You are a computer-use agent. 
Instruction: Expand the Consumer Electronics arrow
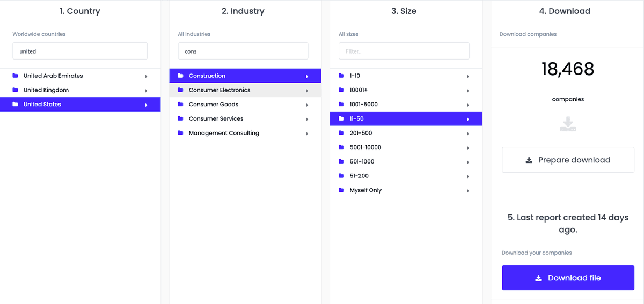click(x=307, y=91)
